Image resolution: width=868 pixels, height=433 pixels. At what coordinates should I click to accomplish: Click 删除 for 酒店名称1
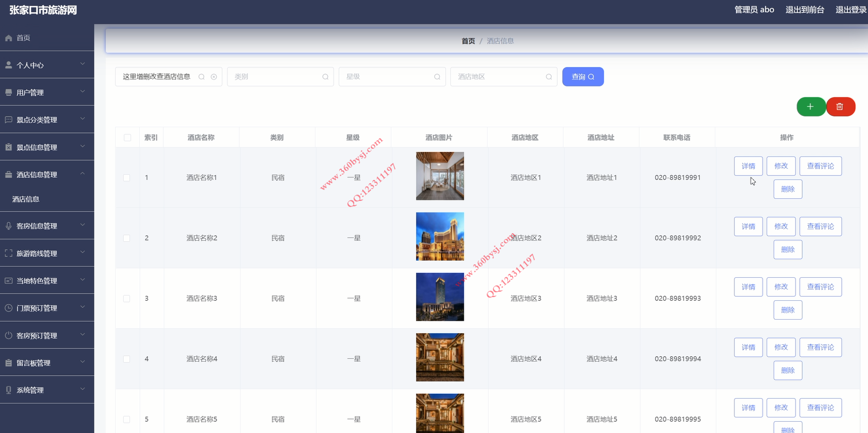[788, 189]
